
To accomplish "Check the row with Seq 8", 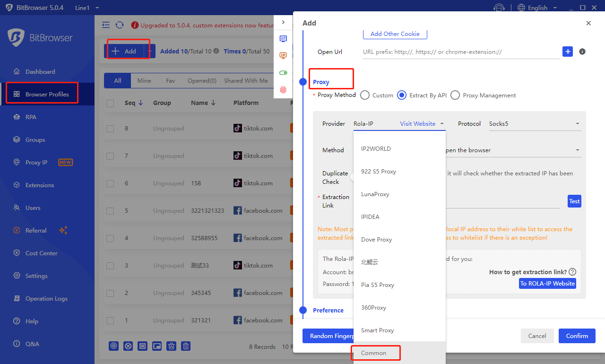I will 110,128.
